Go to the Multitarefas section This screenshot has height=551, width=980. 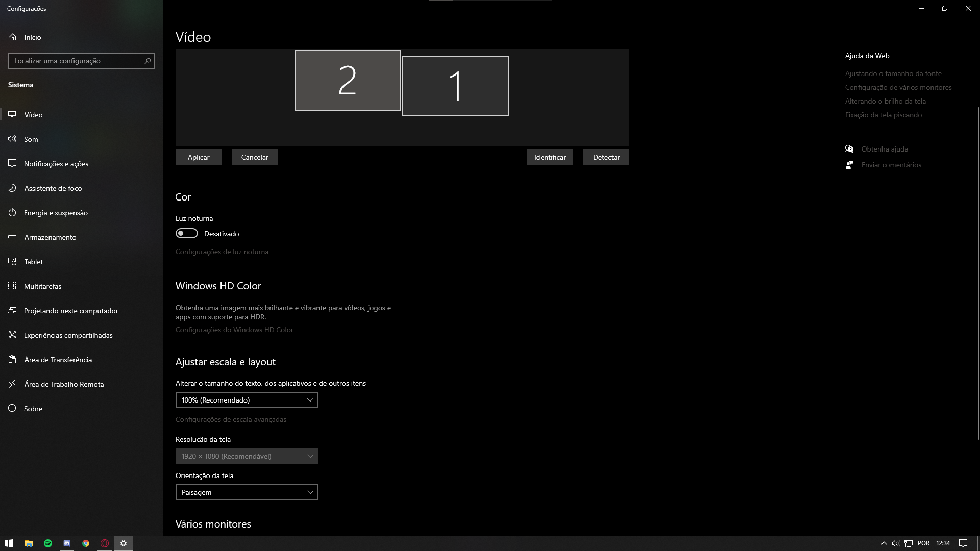pyautogui.click(x=42, y=286)
